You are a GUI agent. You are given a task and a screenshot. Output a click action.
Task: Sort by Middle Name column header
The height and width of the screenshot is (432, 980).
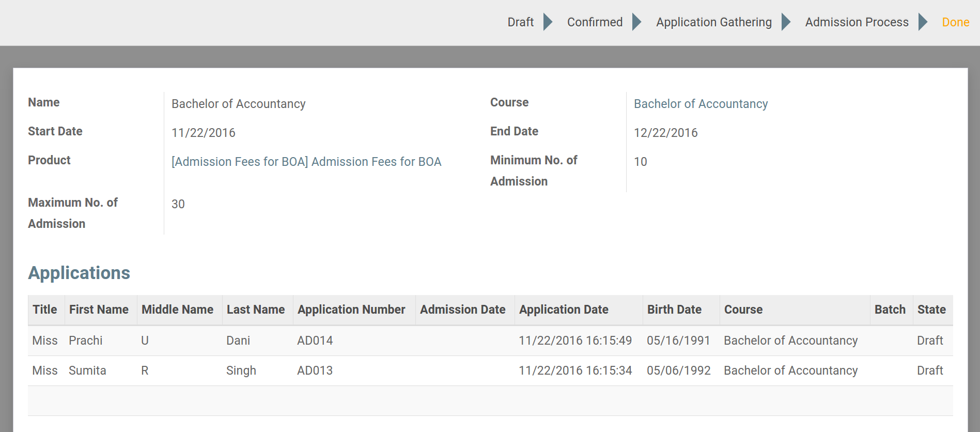[177, 310]
